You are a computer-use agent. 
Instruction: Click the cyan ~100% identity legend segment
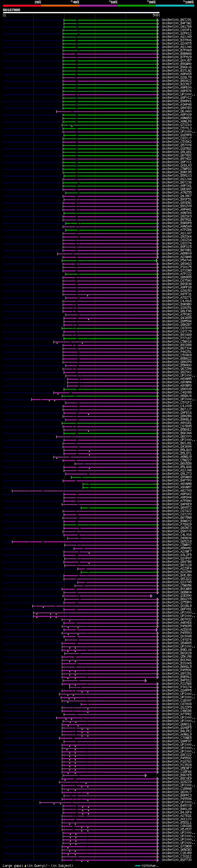(x=175, y=6)
